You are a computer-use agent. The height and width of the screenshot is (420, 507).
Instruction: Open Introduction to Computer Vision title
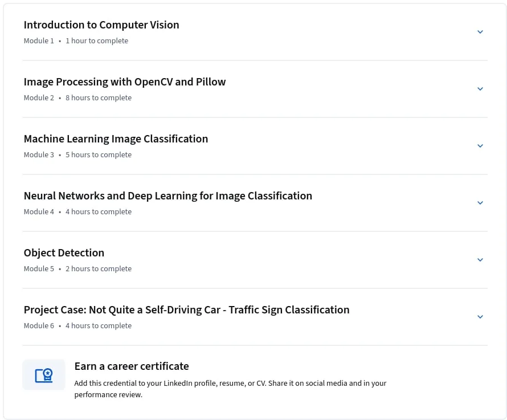tap(101, 25)
